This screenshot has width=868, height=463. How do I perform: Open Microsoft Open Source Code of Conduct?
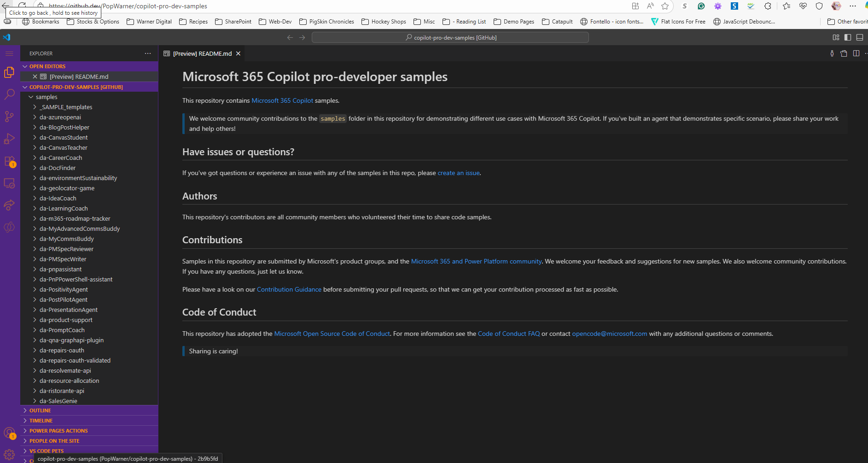click(x=332, y=334)
